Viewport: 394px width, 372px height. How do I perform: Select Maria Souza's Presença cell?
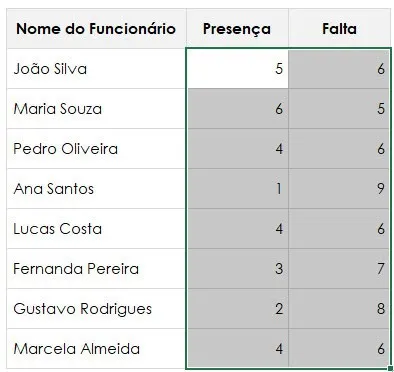pos(237,109)
